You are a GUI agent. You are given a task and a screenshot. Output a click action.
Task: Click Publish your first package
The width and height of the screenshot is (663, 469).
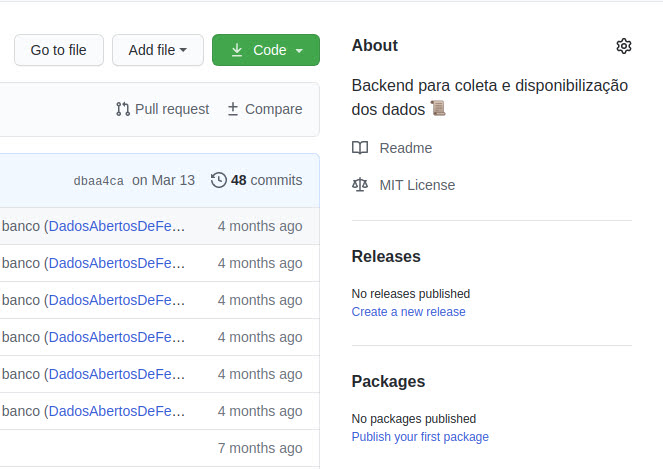pyautogui.click(x=420, y=437)
